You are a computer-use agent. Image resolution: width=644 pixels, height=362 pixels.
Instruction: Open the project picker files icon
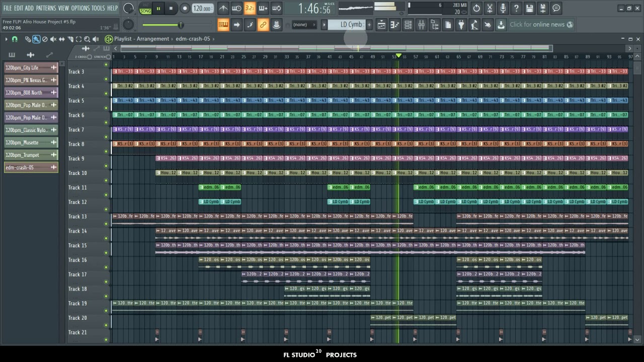[x=448, y=25]
